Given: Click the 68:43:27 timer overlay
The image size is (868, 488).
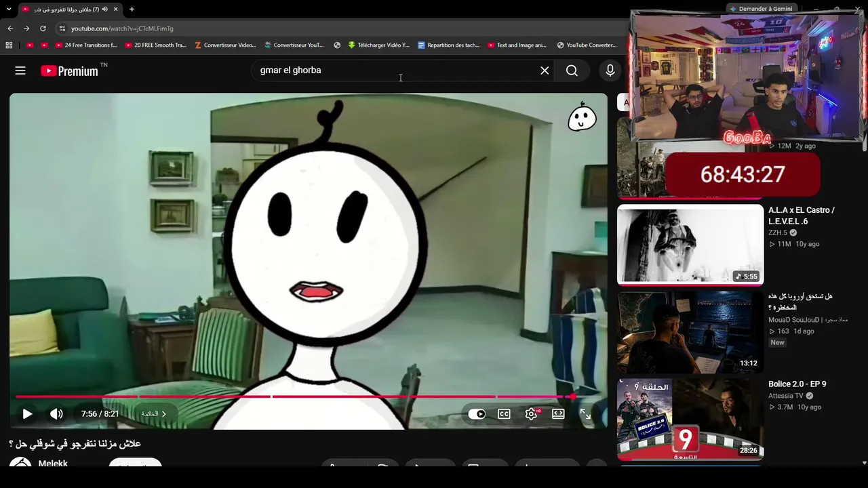Looking at the screenshot, I should pyautogui.click(x=743, y=174).
